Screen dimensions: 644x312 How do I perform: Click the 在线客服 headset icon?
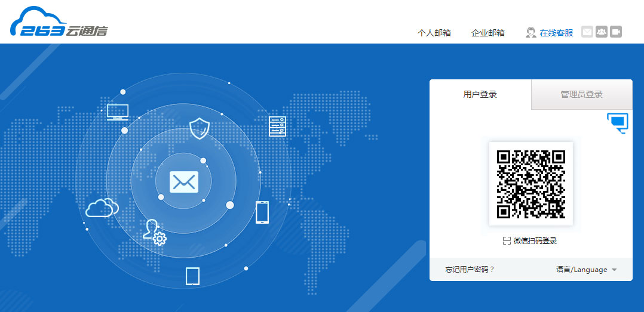coord(530,32)
